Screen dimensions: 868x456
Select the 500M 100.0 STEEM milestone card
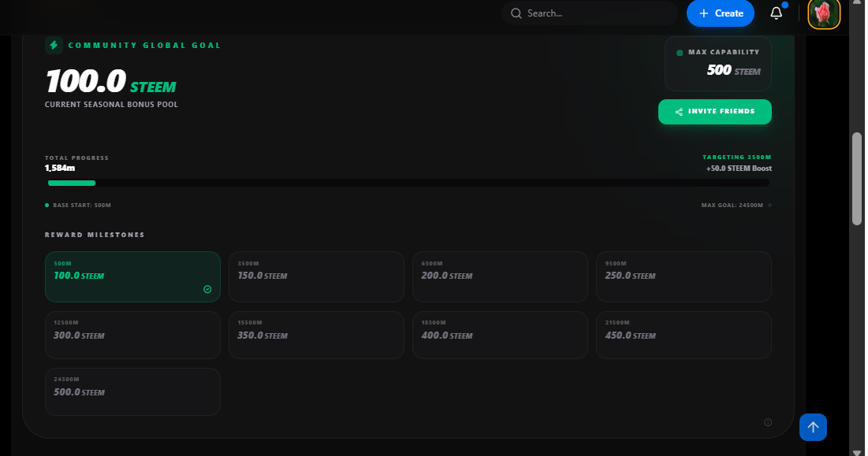click(x=133, y=277)
